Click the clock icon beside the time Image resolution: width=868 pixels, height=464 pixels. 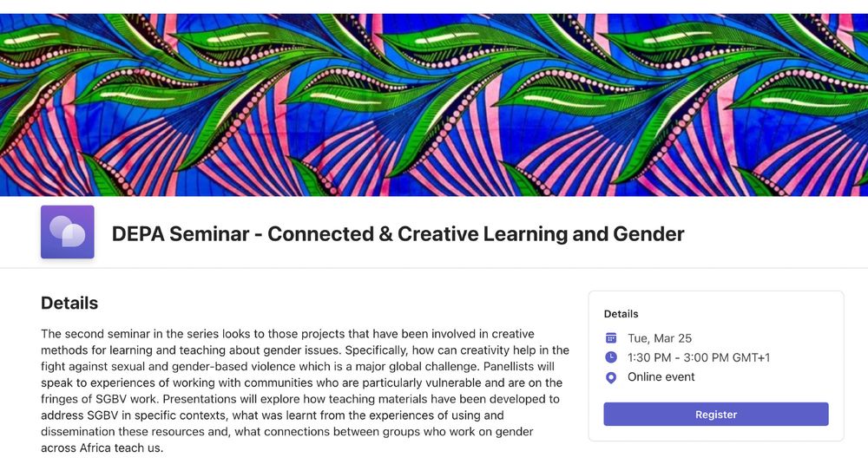pos(611,357)
